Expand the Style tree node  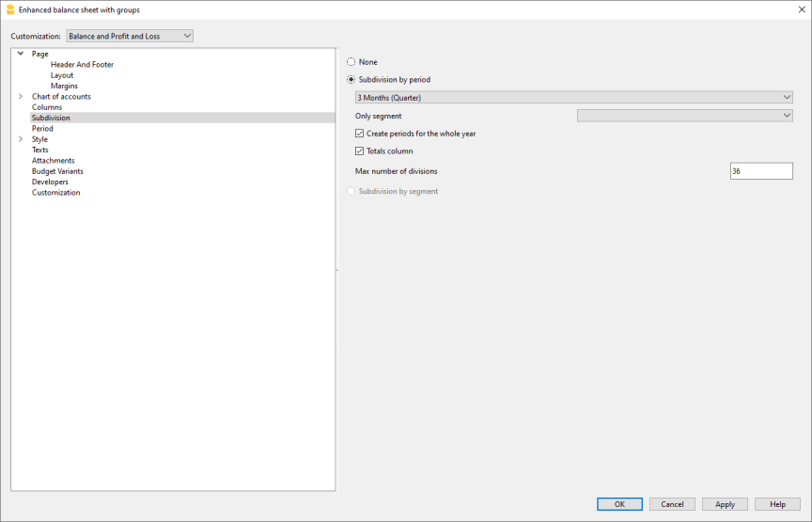[21, 139]
